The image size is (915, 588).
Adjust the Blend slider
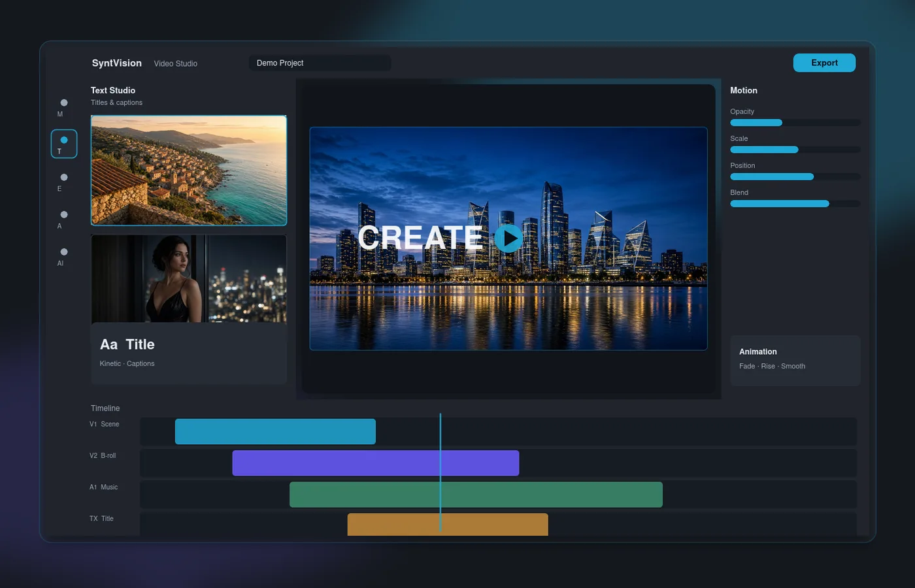(x=795, y=204)
